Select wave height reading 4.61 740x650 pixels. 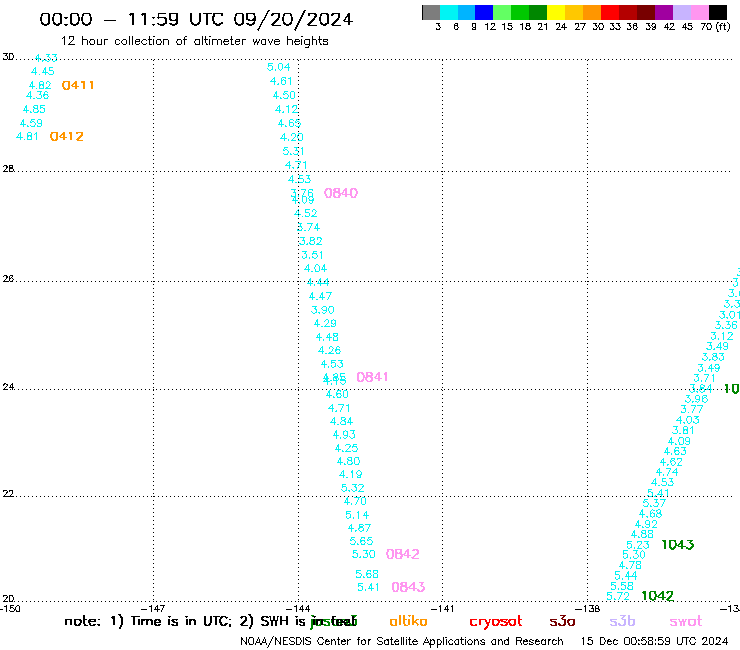coord(281,81)
